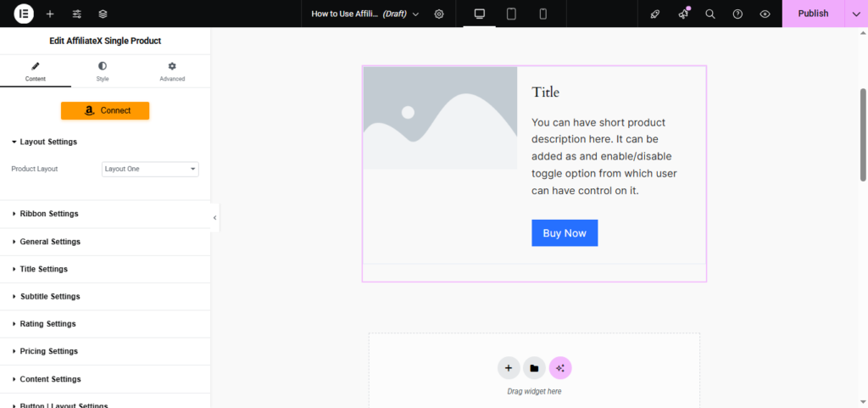The image size is (868, 408).
Task: Click the Publish button
Action: tap(813, 14)
